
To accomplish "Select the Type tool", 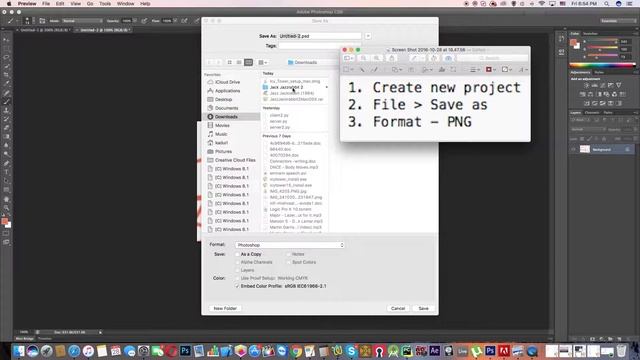I will point(6,172).
